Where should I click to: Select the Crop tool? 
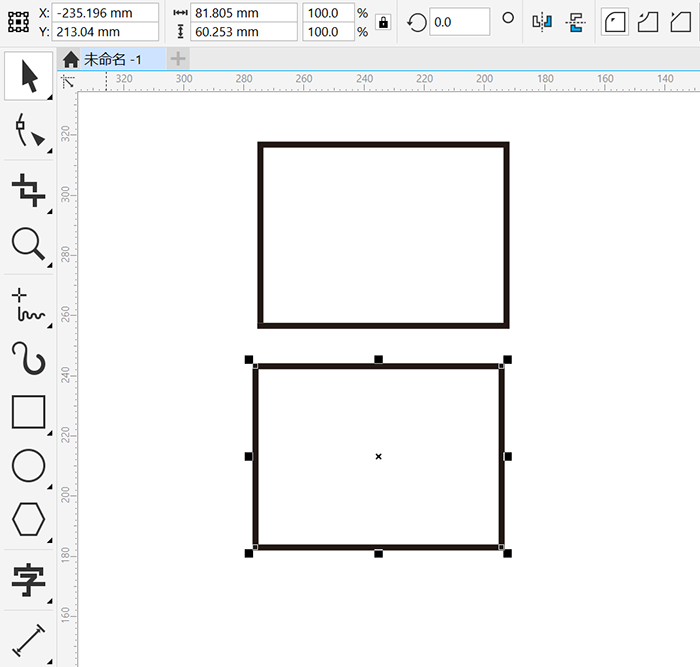click(28, 188)
